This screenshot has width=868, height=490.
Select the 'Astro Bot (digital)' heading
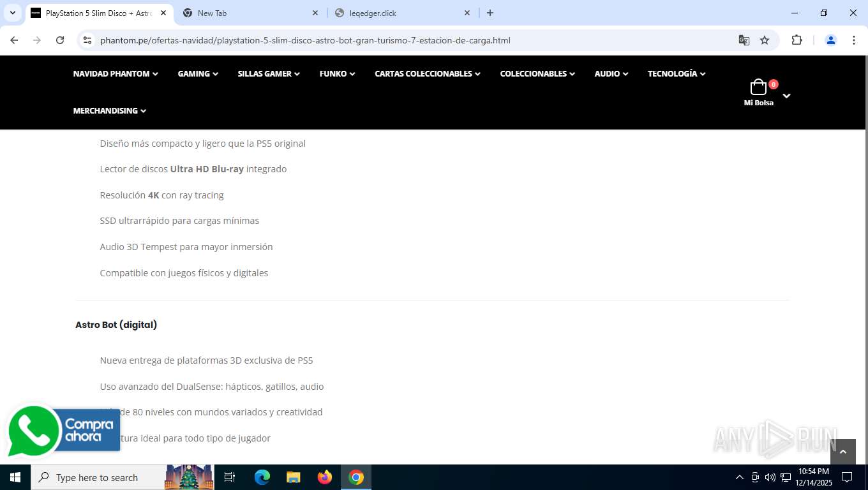coord(116,325)
